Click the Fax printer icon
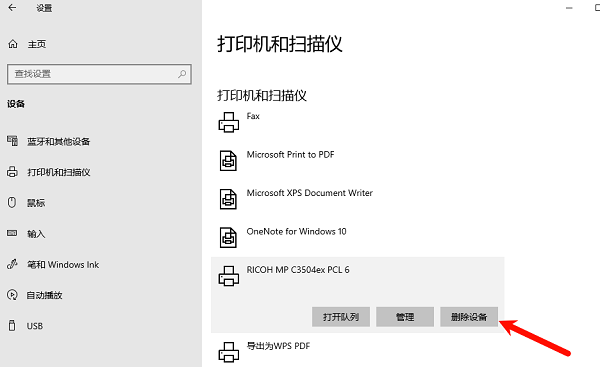The image size is (600, 367). (228, 122)
